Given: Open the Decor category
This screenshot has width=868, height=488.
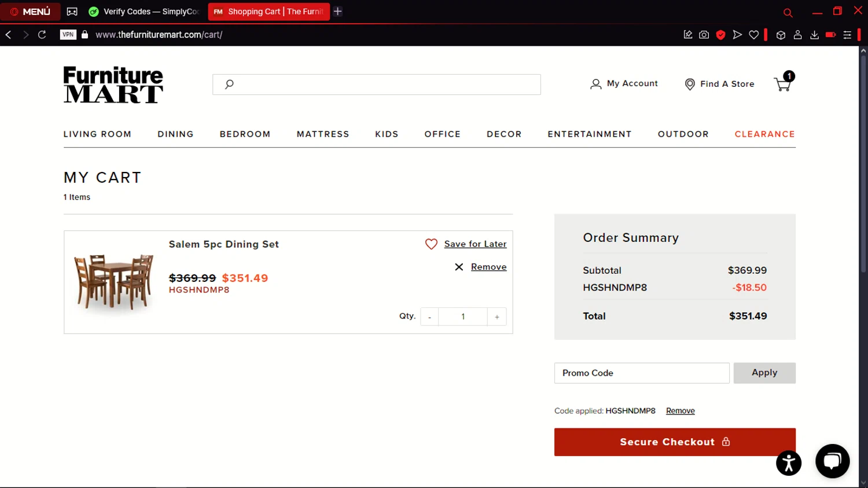Looking at the screenshot, I should point(504,134).
